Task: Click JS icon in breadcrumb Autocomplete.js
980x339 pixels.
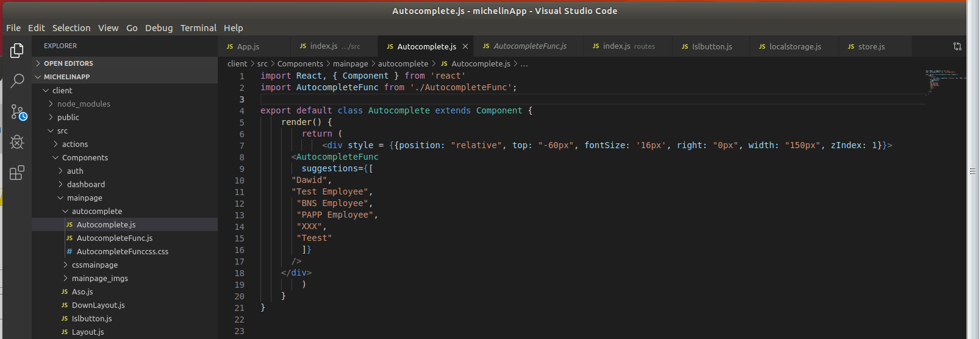Action: point(444,64)
